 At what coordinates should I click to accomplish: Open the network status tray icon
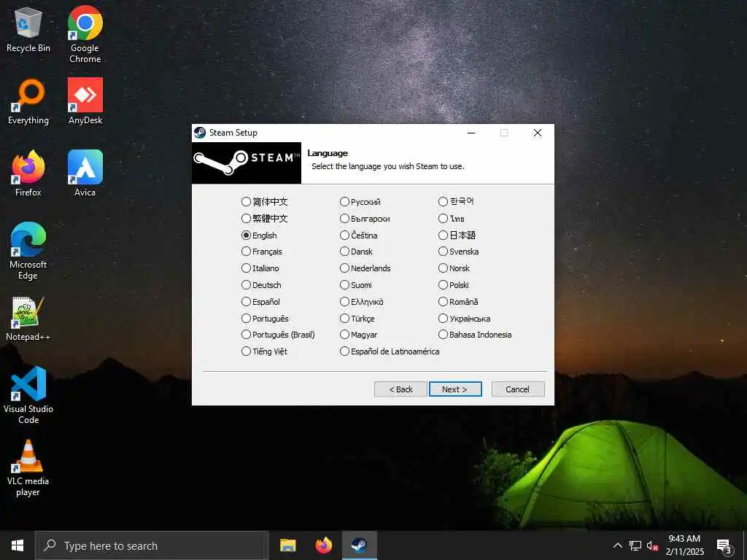tap(635, 545)
